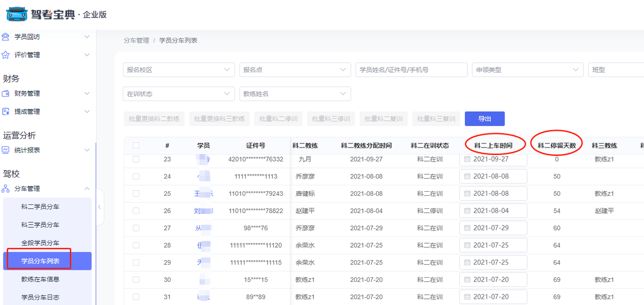Click the 统计报表 chart icon
Viewport: 644px width, 305px height.
6,150
